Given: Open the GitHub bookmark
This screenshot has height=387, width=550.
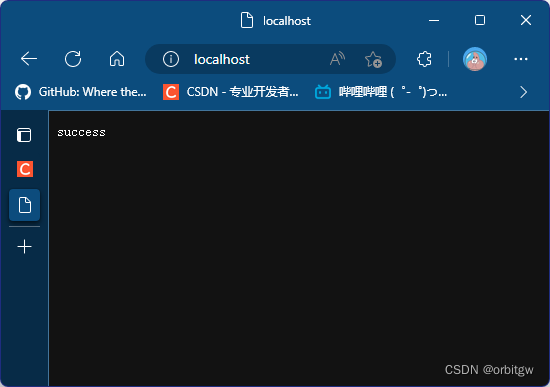Looking at the screenshot, I should click(x=81, y=92).
